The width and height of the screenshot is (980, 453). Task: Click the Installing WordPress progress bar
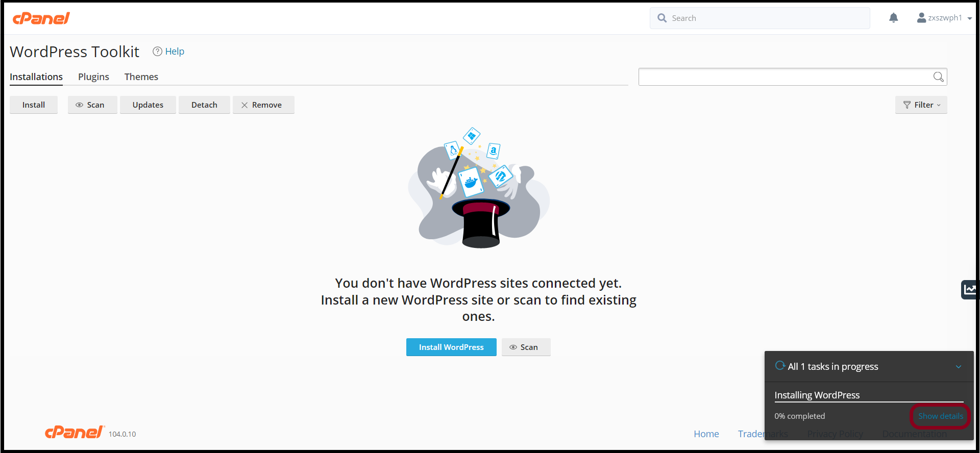[x=869, y=402]
